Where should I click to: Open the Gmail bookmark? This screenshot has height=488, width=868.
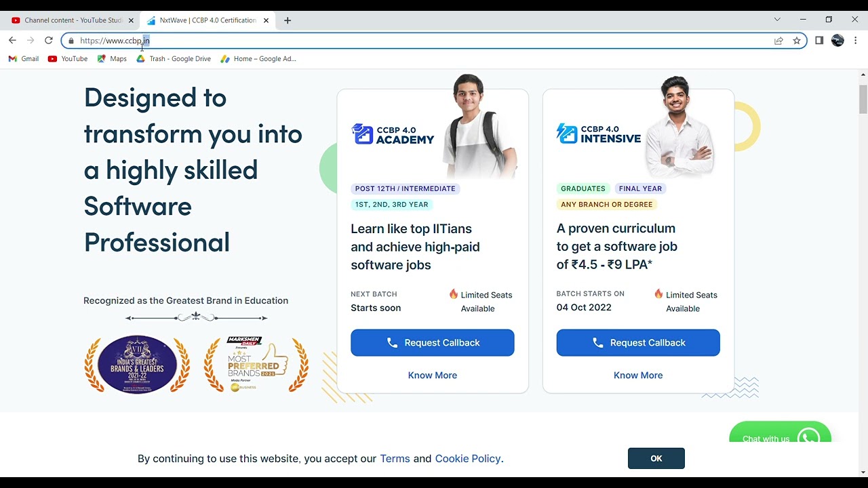pos(24,59)
